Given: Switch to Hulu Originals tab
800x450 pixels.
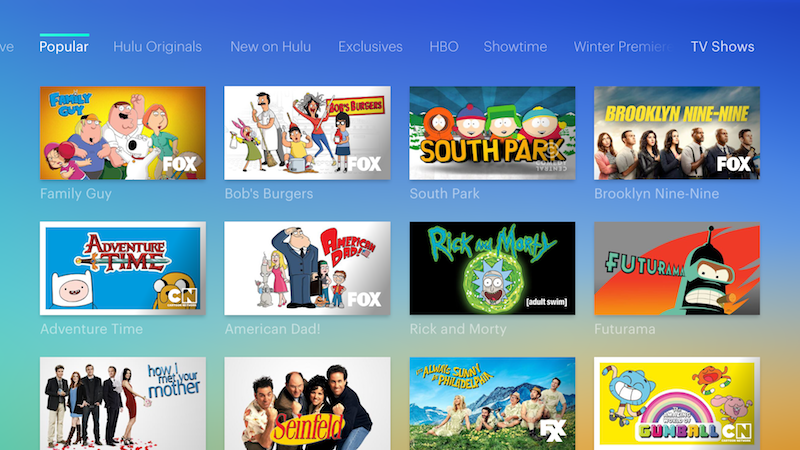Looking at the screenshot, I should [x=158, y=47].
